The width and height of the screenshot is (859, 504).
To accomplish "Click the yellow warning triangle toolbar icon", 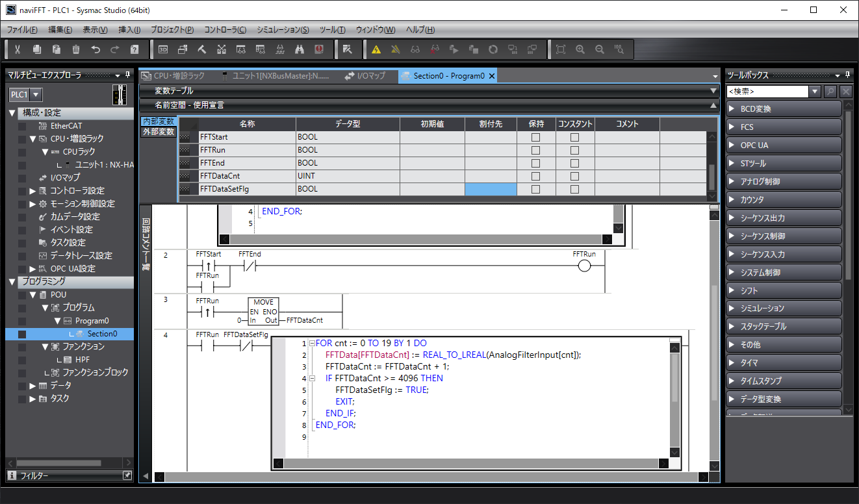I will point(376,49).
